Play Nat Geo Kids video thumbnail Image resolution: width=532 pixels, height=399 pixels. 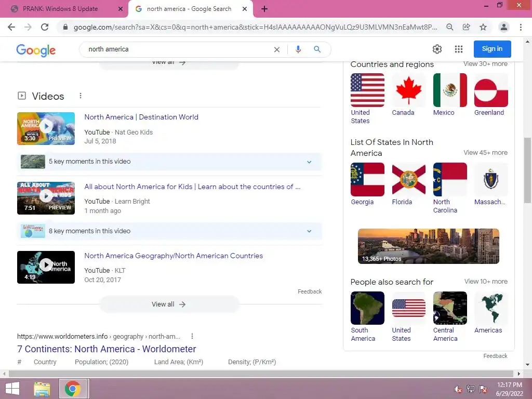click(46, 129)
